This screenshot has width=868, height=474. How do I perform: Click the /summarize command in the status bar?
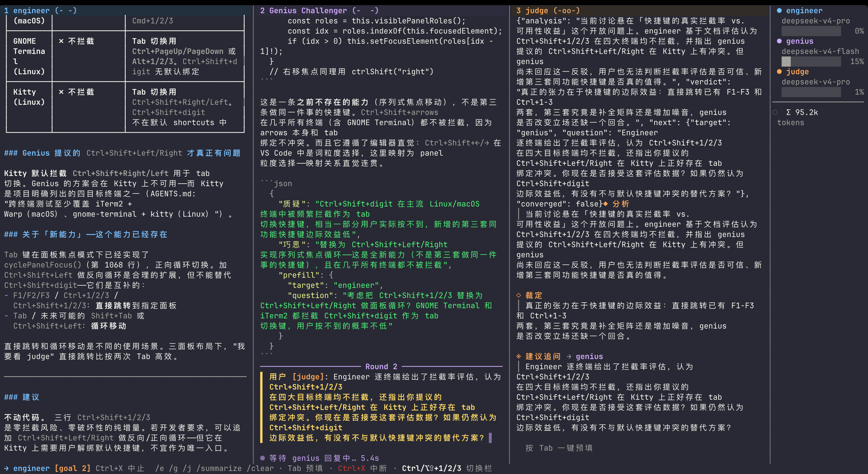click(x=219, y=468)
